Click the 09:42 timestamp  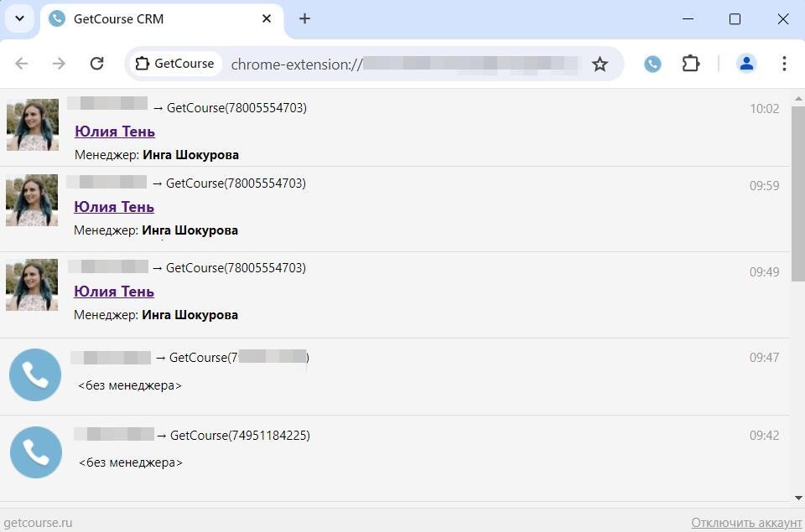point(765,436)
